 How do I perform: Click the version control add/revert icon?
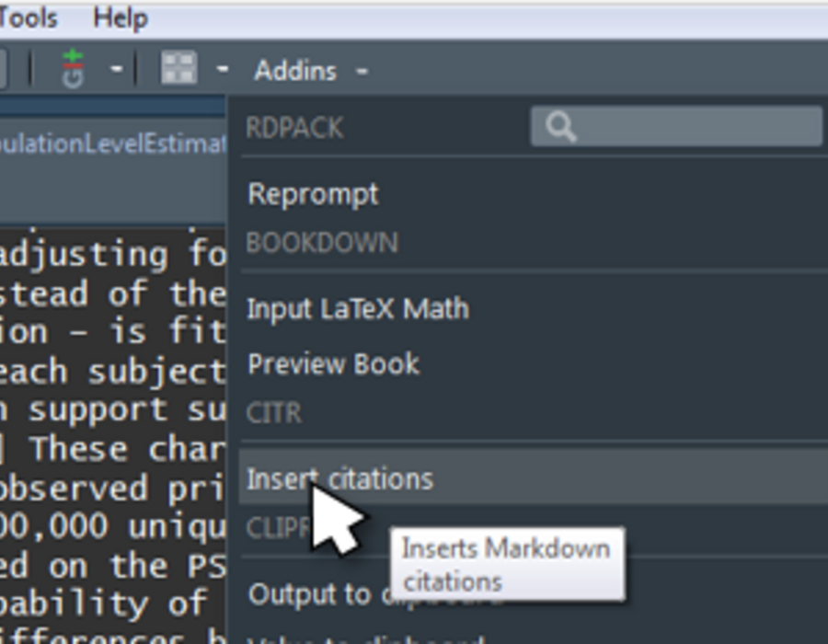(x=73, y=69)
